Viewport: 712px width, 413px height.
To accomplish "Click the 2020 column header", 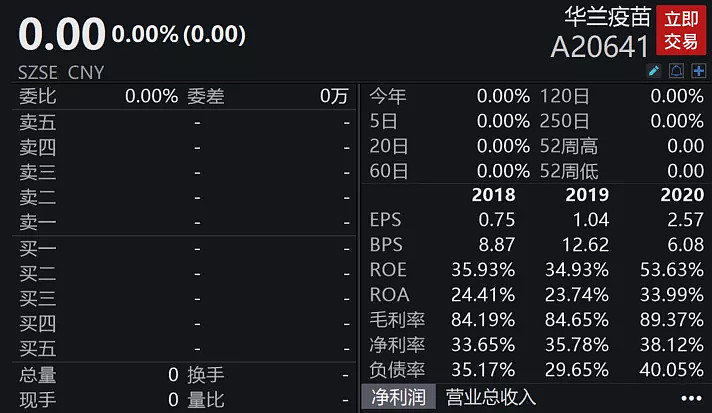I will coord(682,195).
